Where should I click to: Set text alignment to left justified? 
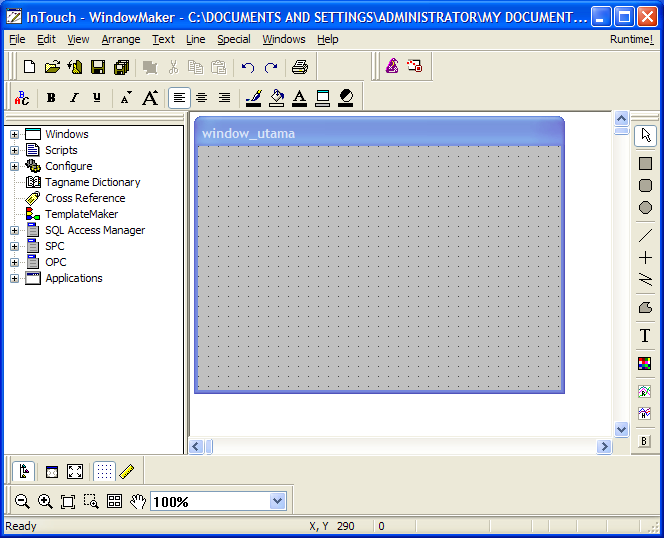[x=179, y=98]
